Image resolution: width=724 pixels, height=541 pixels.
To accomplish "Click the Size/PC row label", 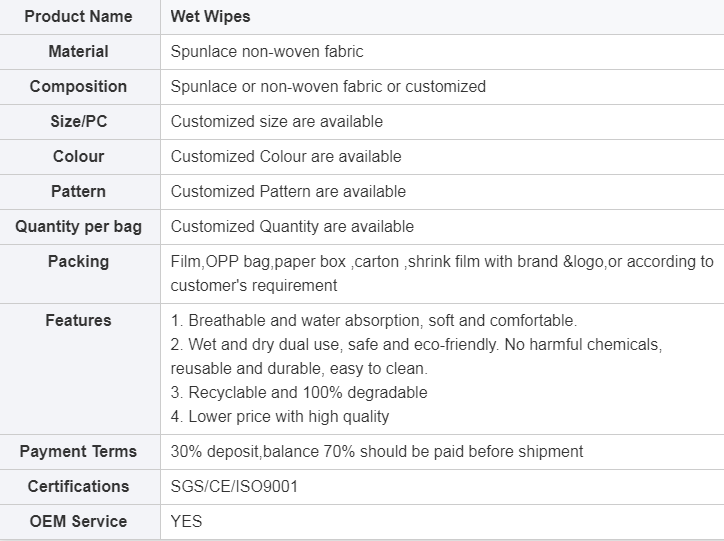I will pos(78,121).
